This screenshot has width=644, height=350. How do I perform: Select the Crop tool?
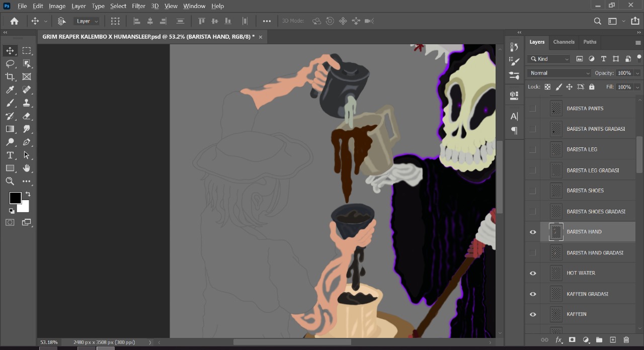tap(10, 77)
